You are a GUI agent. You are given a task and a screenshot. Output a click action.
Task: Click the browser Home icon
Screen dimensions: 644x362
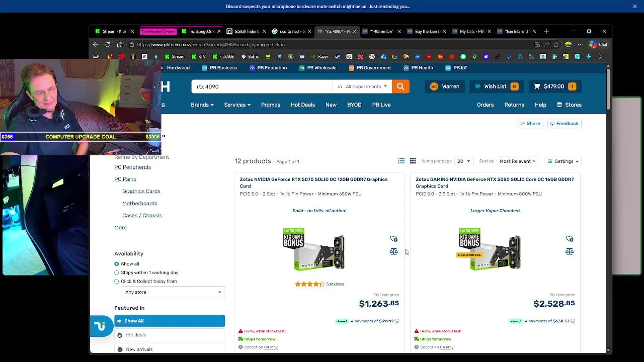coord(120,45)
